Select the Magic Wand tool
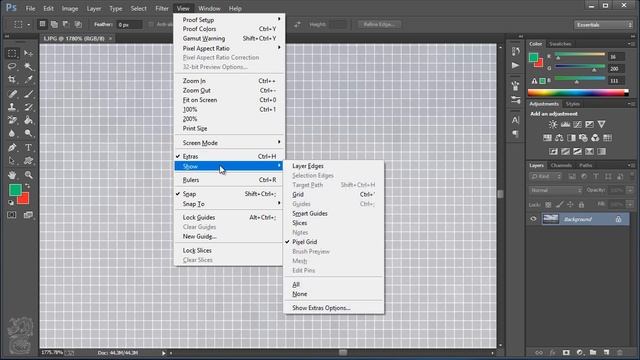Viewport: 640px width, 360px height. pos(28,67)
